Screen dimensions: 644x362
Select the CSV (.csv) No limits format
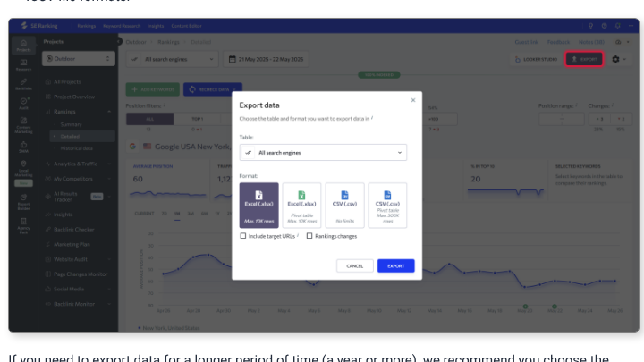click(x=344, y=206)
